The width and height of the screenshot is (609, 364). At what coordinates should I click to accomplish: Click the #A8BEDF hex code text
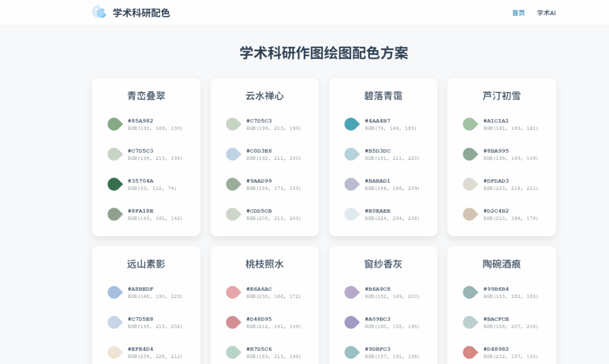(140, 289)
